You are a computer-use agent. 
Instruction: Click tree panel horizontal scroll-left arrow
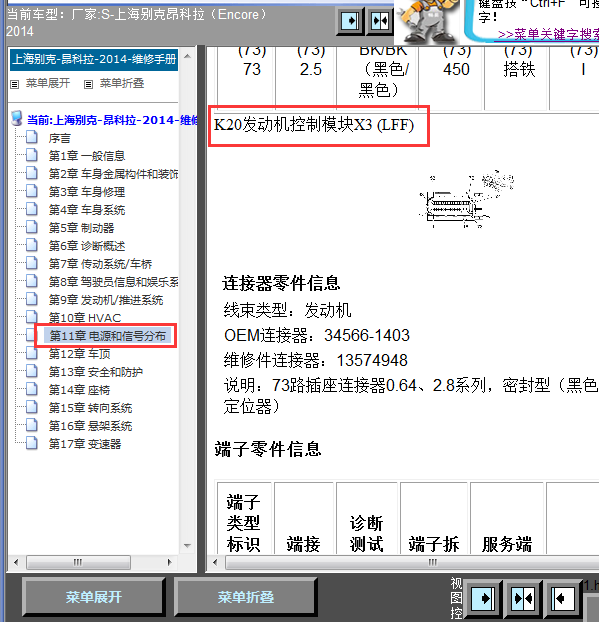(16, 562)
